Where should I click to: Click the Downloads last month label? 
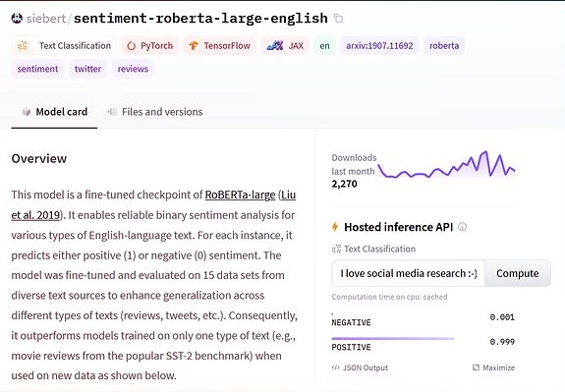pos(354,164)
